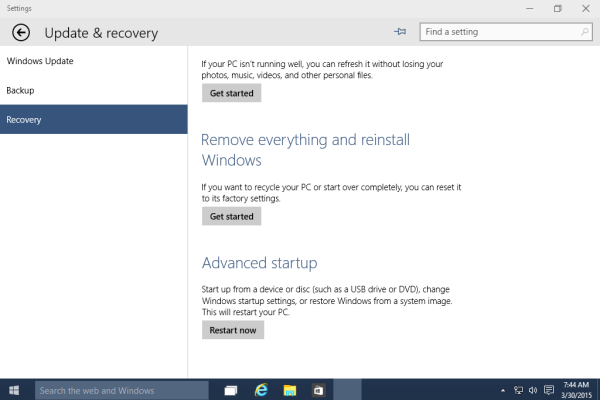Open File Explorer from taskbar
The image size is (600, 400).
coord(290,390)
